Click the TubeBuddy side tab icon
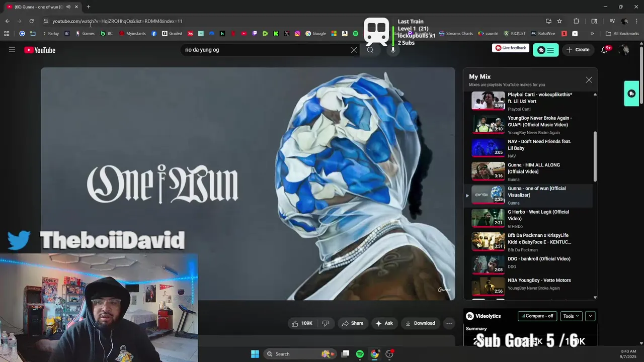Image resolution: width=644 pixels, height=362 pixels. pos(631,94)
